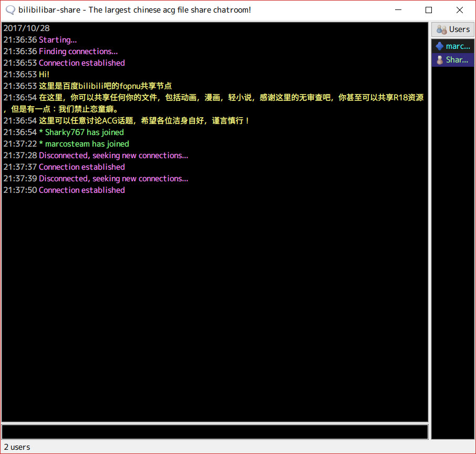Click the blue diamond icon beside marc...
Image resolution: width=476 pixels, height=454 pixels.
tap(440, 46)
